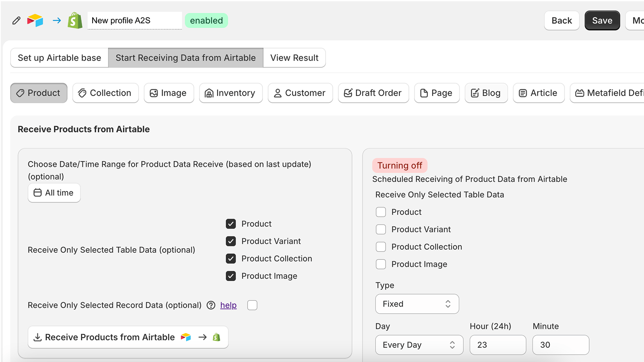Save the current profile

click(x=602, y=21)
